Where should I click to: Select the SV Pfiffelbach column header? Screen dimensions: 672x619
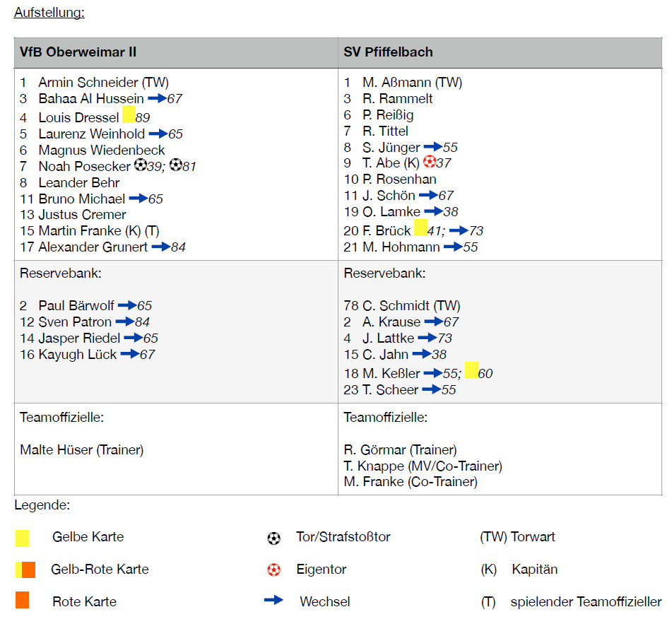click(x=388, y=52)
